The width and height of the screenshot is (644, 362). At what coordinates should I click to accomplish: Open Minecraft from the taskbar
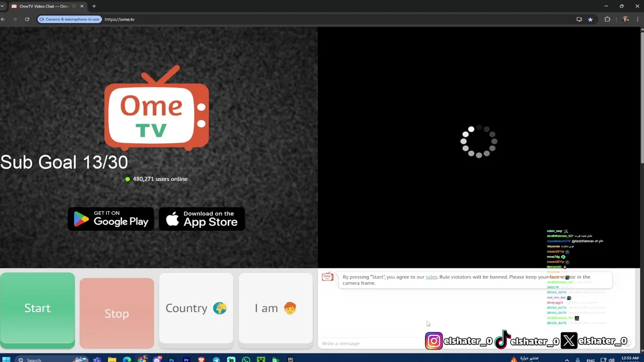pos(261,359)
